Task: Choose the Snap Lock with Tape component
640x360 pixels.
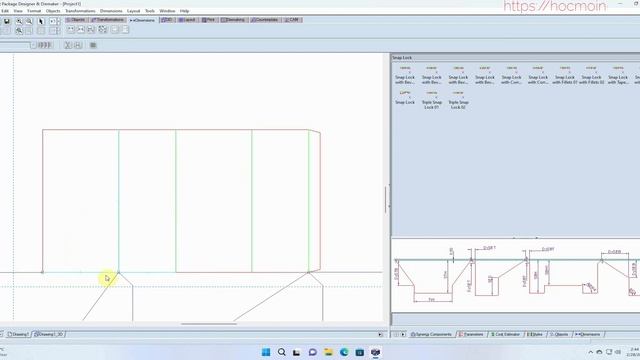Action: coord(618,75)
